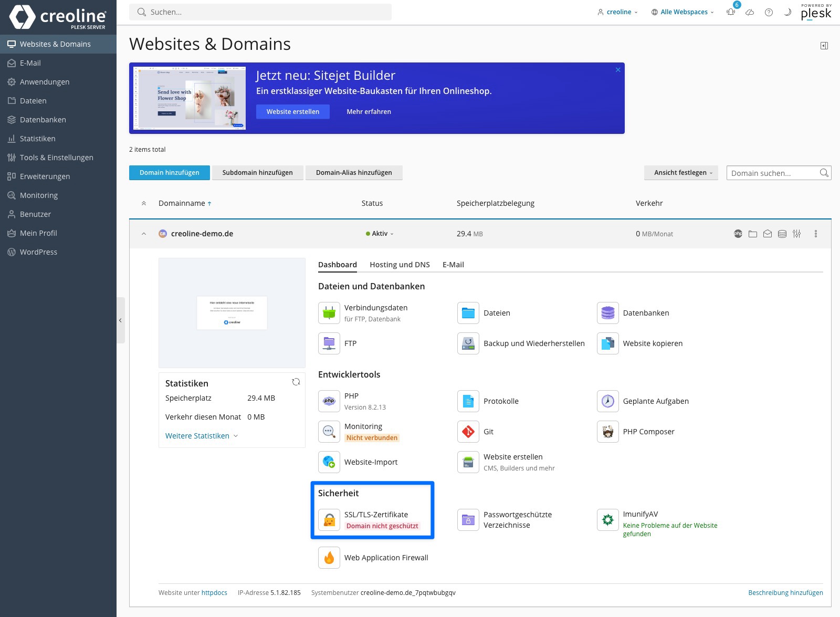Screen dimensions: 840x617
Task: Click file manager shortcut in domain row
Action: point(753,234)
